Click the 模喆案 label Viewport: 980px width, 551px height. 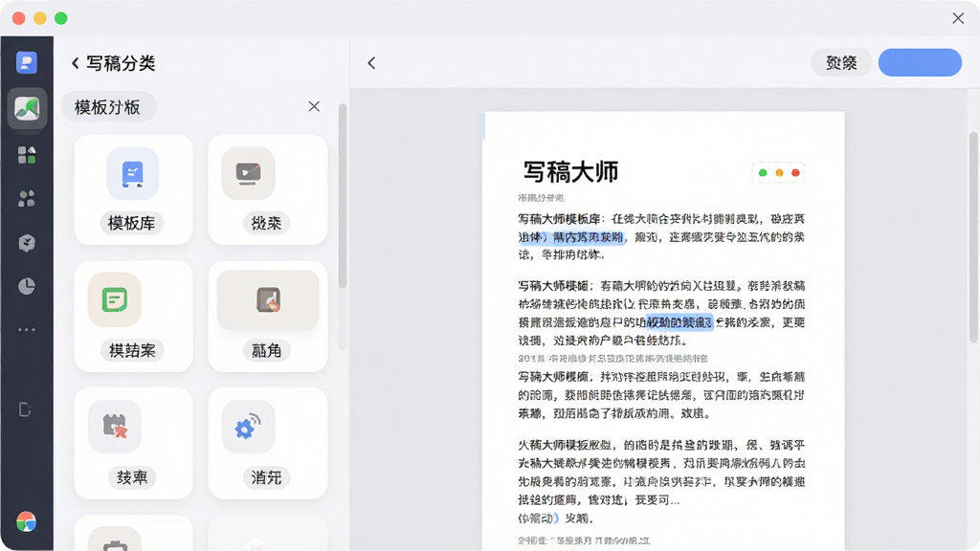[x=132, y=350]
